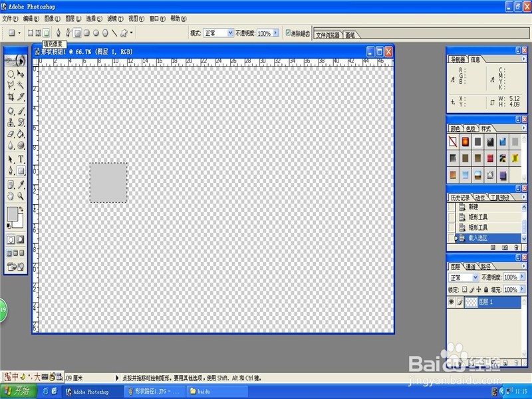Viewport: 532px width, 399px height.
Task: Toggle lock all padlock for layer
Action: point(485,289)
